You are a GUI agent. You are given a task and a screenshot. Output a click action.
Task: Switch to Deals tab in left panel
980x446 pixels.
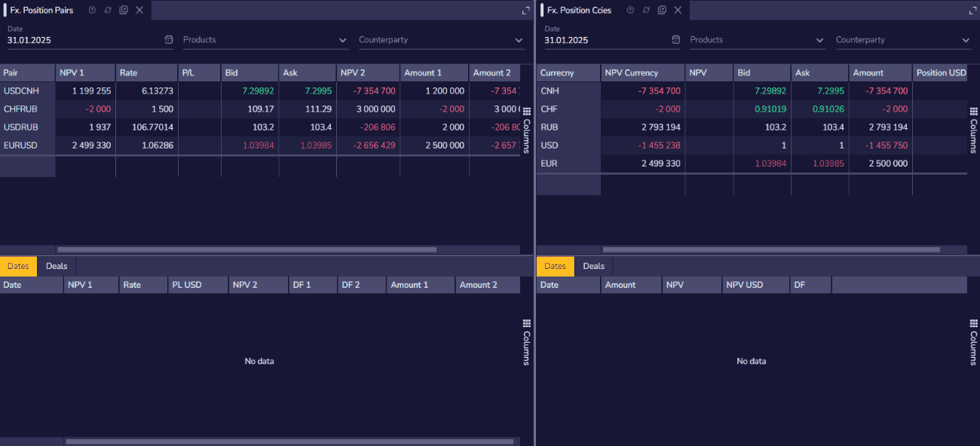(57, 266)
